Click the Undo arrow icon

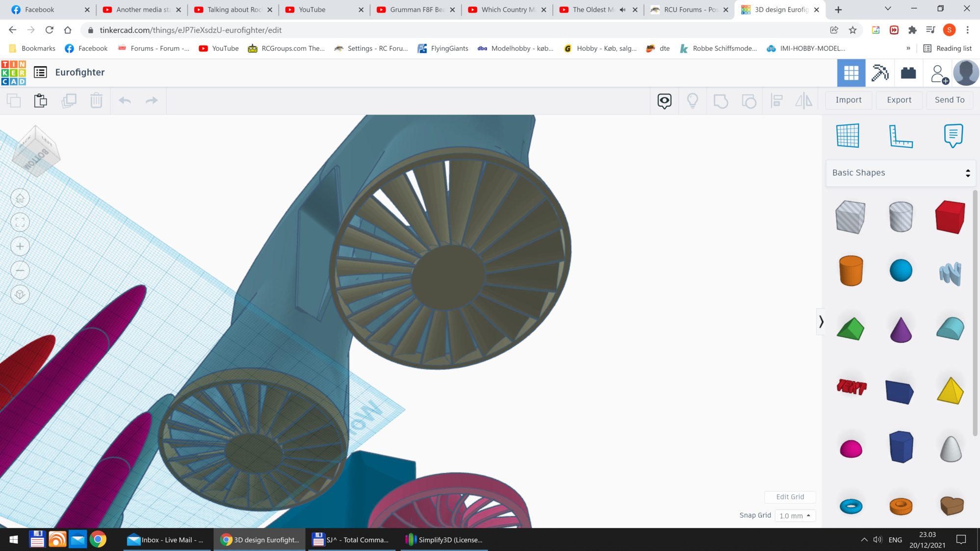125,100
